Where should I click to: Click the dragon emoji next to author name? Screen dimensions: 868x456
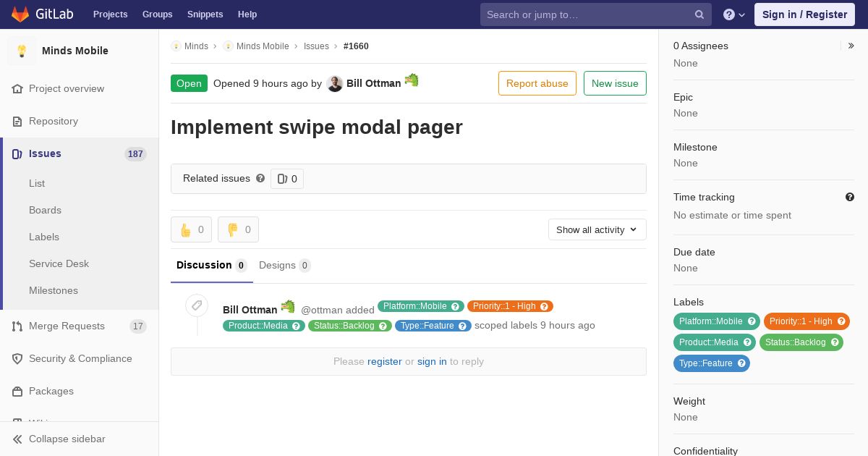[x=412, y=80]
